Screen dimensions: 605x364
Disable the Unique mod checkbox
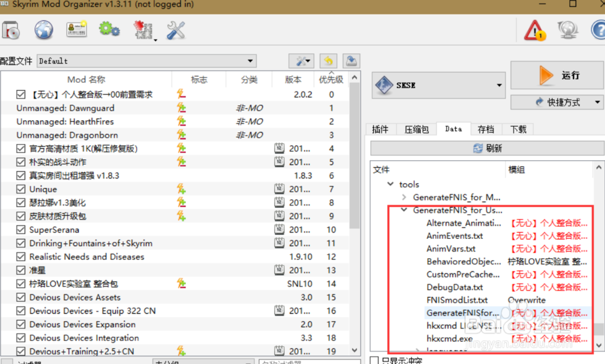(x=21, y=189)
